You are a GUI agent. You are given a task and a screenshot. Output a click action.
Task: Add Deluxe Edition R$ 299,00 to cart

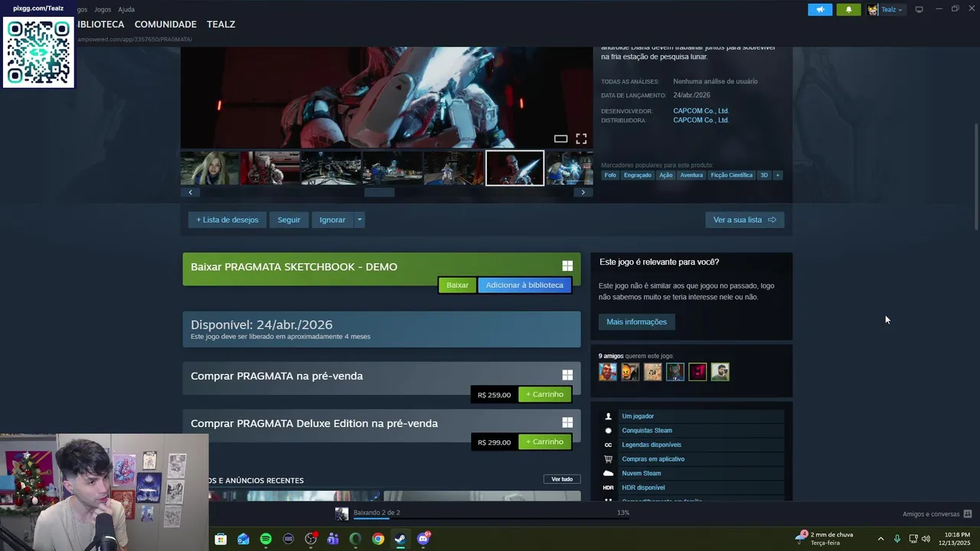coord(544,442)
